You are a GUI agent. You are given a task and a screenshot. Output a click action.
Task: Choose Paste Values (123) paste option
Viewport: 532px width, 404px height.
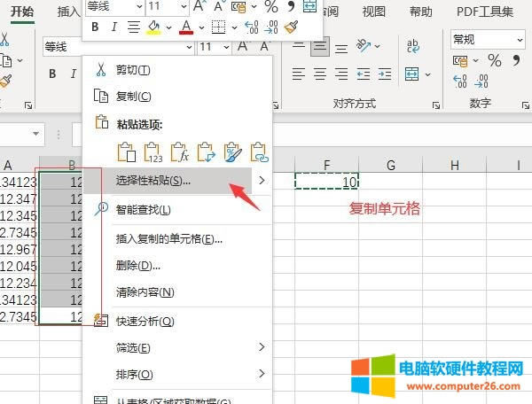[153, 152]
